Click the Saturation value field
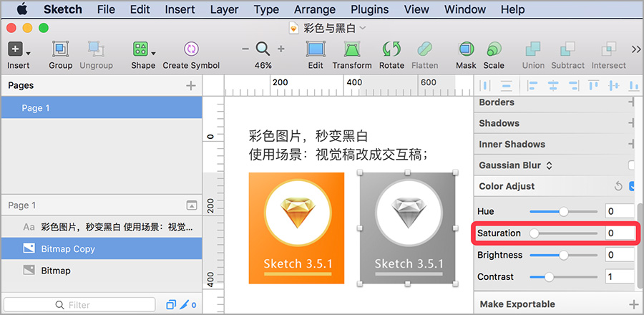Image resolution: width=644 pixels, height=315 pixels. point(620,233)
